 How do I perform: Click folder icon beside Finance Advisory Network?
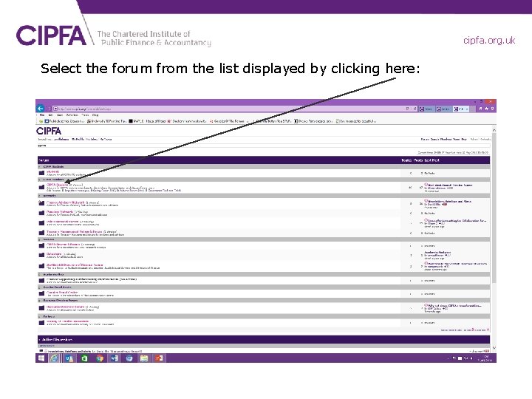[41, 203]
